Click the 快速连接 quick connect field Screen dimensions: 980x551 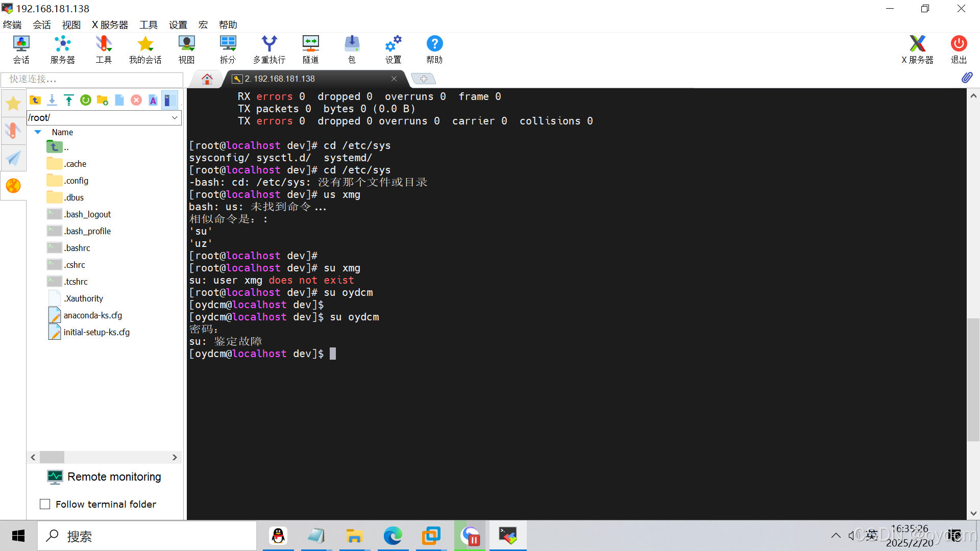coord(92,79)
